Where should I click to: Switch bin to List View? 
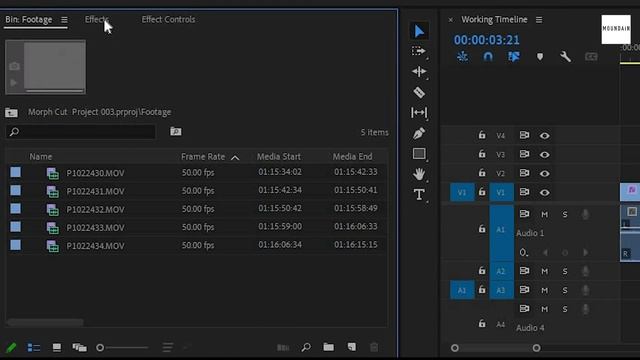point(33,348)
